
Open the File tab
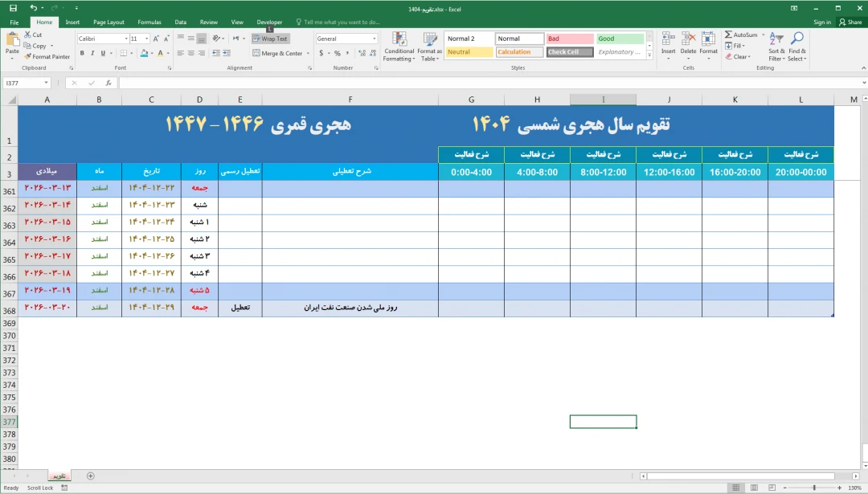tap(14, 22)
